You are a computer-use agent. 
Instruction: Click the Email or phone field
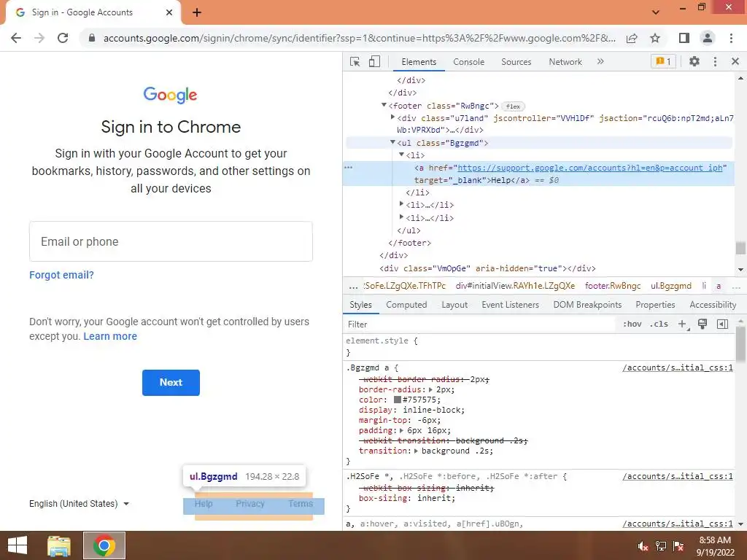[171, 241]
